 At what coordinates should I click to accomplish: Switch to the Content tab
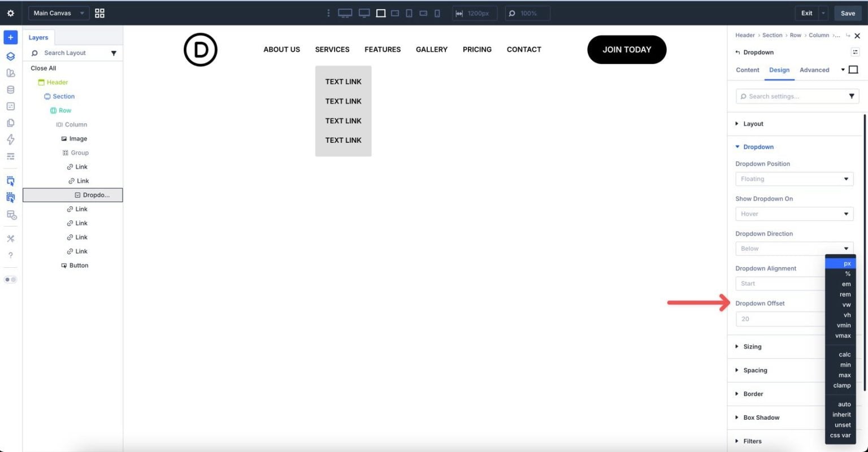[x=747, y=70]
